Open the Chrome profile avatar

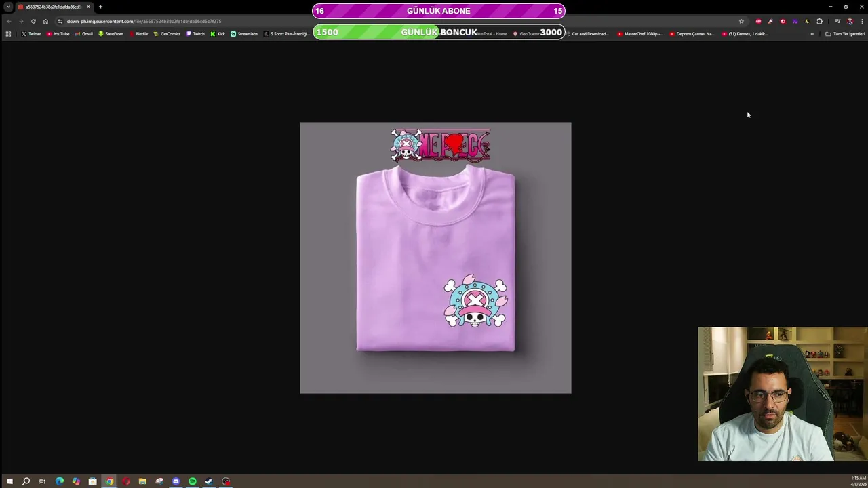coord(850,21)
